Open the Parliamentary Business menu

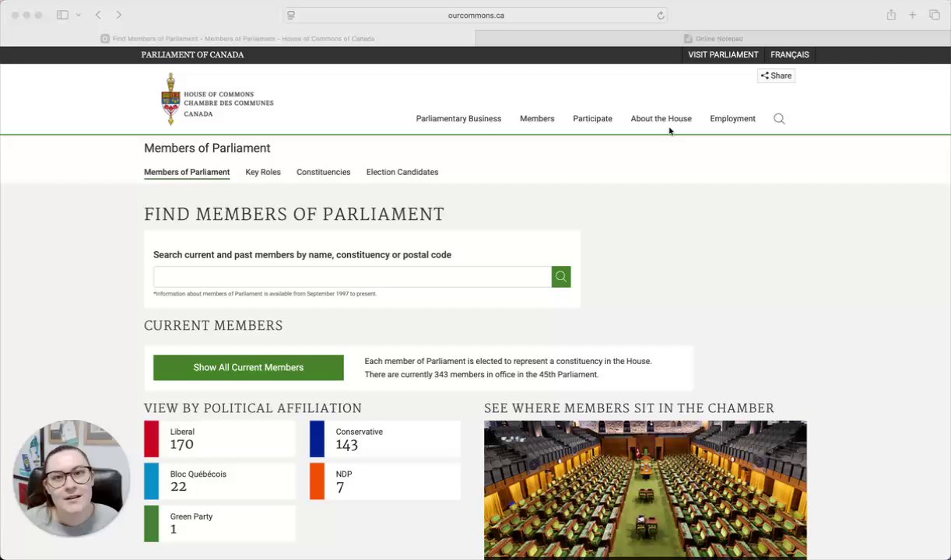coord(458,118)
